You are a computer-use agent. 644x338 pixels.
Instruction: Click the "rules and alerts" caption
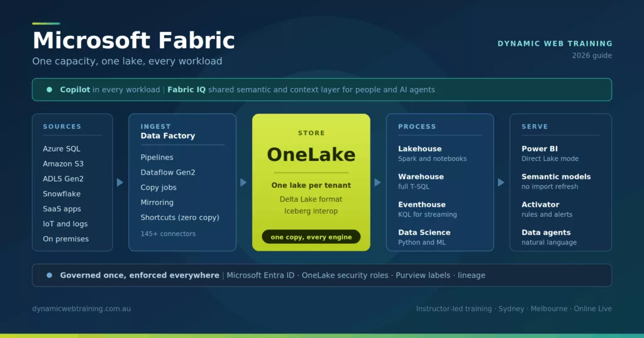click(x=547, y=214)
